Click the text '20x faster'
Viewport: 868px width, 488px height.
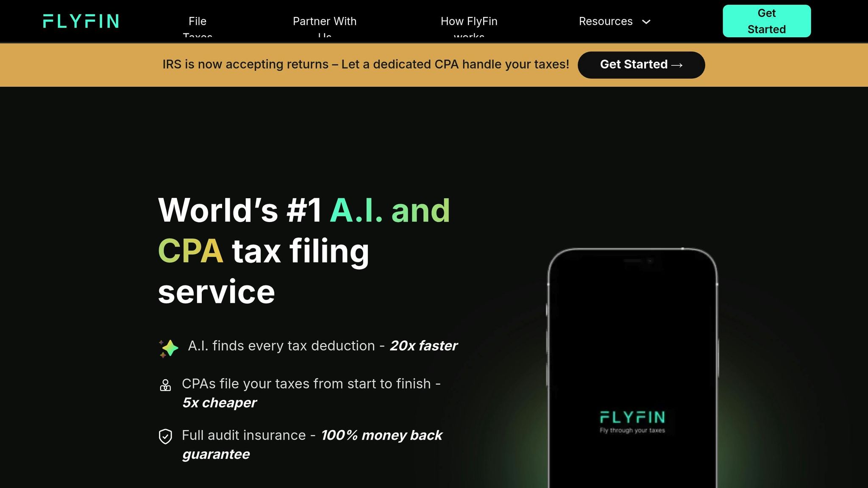(x=423, y=346)
